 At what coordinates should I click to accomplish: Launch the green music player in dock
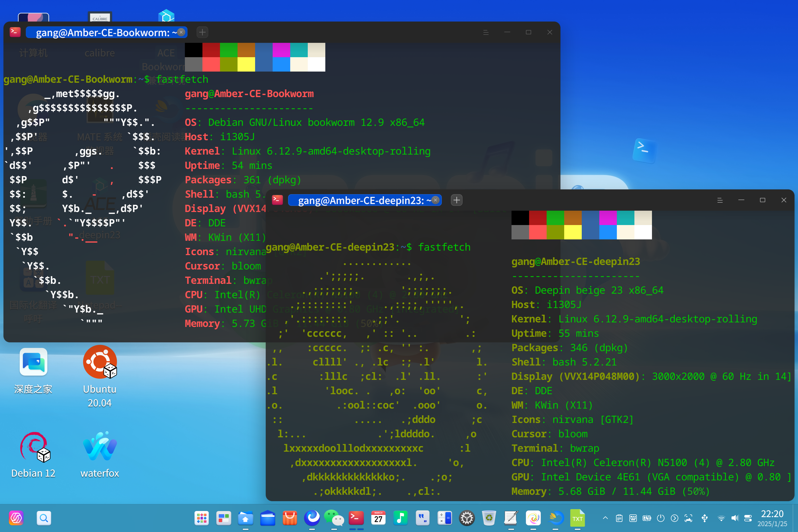[x=400, y=518]
